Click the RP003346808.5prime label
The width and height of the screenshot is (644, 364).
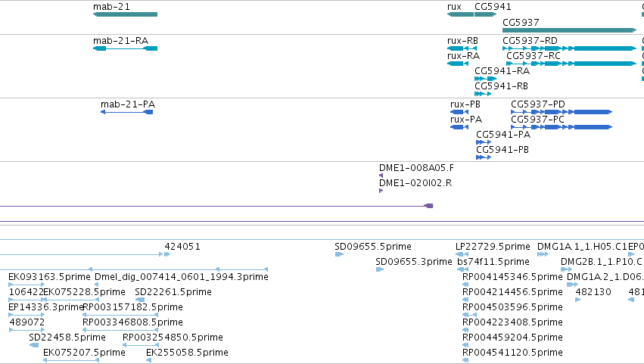point(132,322)
